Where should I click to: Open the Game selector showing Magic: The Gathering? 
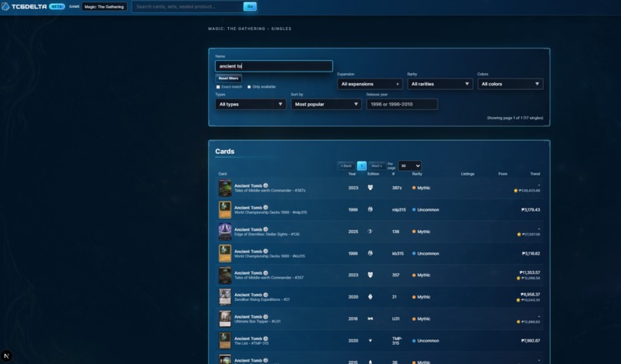click(105, 6)
